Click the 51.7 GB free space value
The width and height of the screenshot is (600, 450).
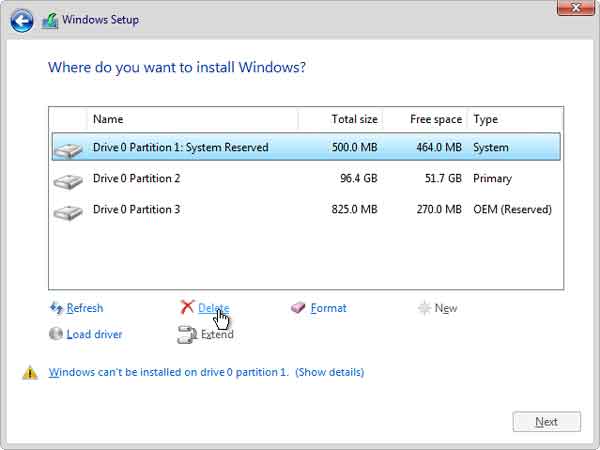443,178
